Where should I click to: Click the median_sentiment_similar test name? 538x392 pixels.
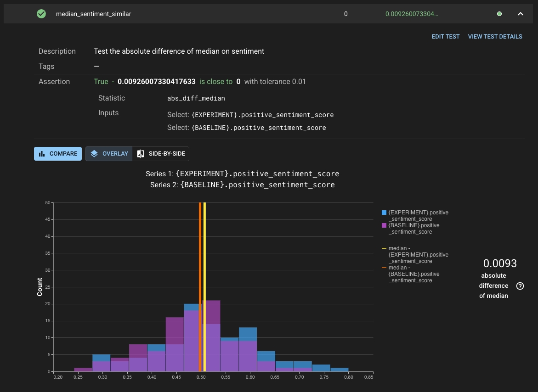tap(93, 14)
